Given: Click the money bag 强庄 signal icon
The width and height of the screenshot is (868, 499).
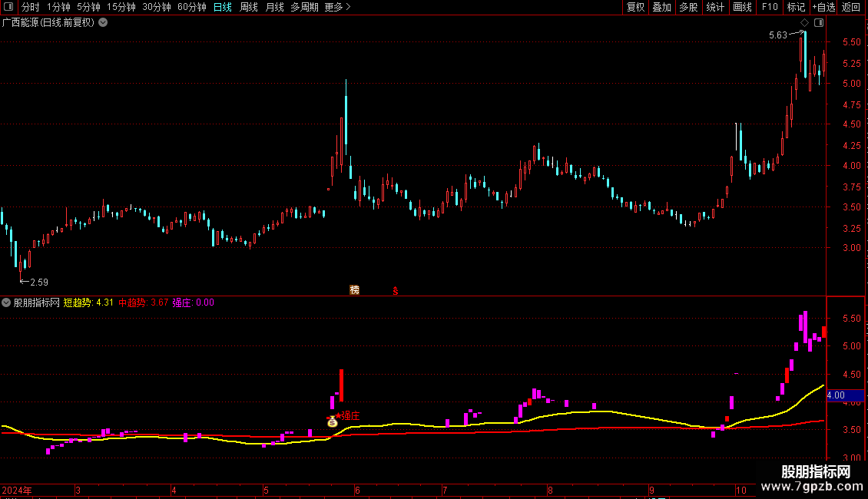Looking at the screenshot, I should point(332,422).
